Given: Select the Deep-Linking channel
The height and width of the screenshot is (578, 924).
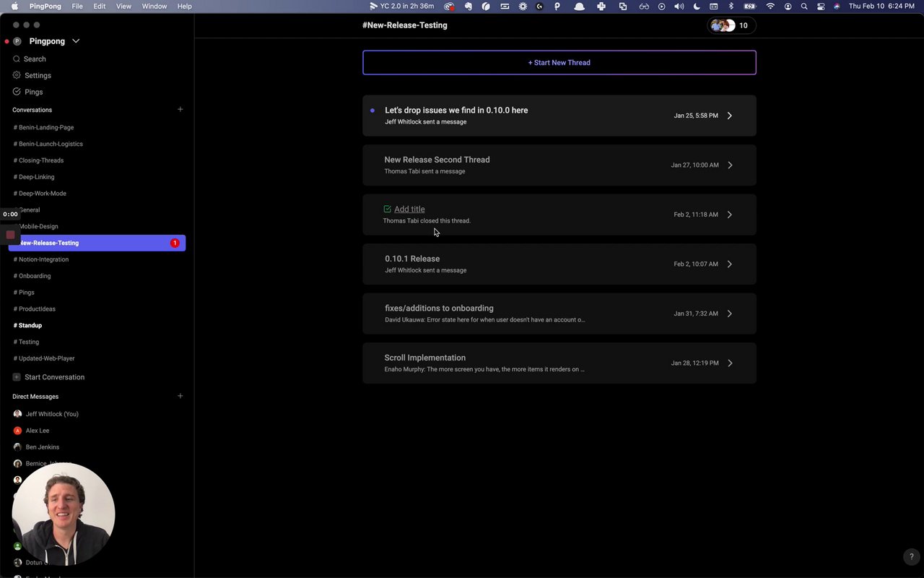Looking at the screenshot, I should pyautogui.click(x=34, y=177).
